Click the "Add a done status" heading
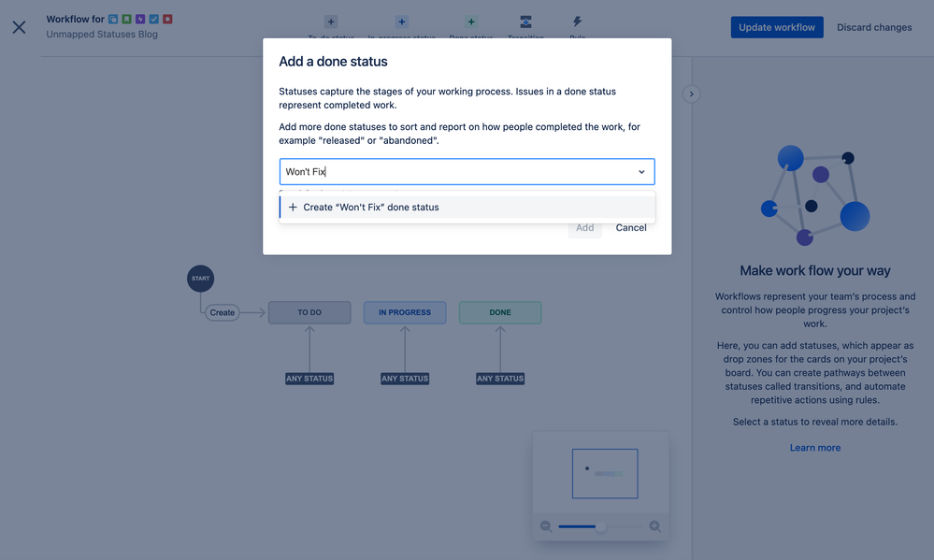The width and height of the screenshot is (934, 560). pos(333,62)
